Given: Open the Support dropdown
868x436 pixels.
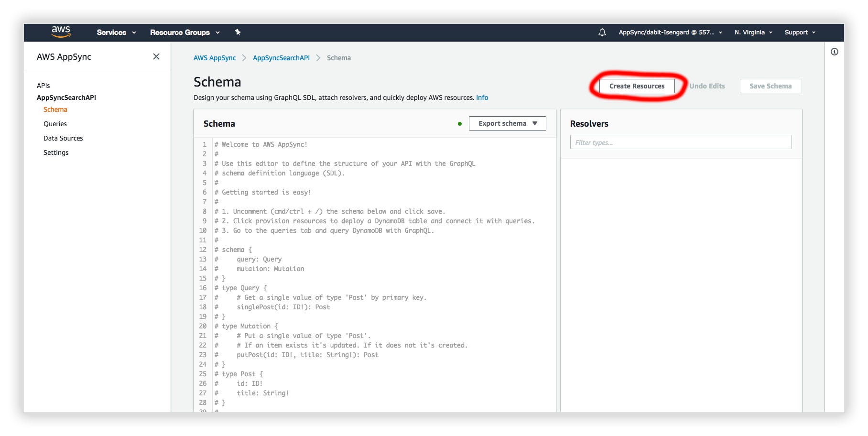Looking at the screenshot, I should [x=799, y=32].
